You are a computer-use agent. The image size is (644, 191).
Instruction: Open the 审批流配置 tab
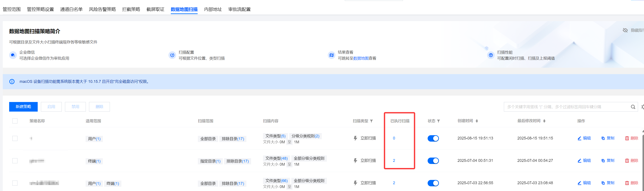(x=239, y=9)
